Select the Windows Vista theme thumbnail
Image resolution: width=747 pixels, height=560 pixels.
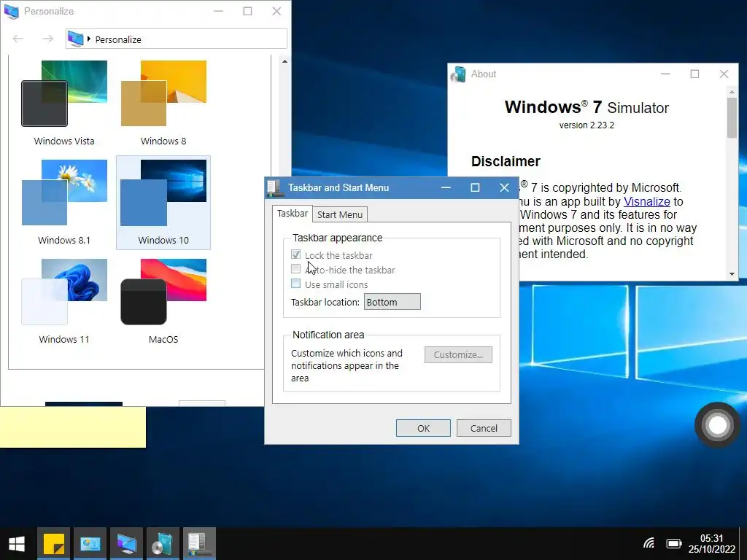[x=64, y=104]
